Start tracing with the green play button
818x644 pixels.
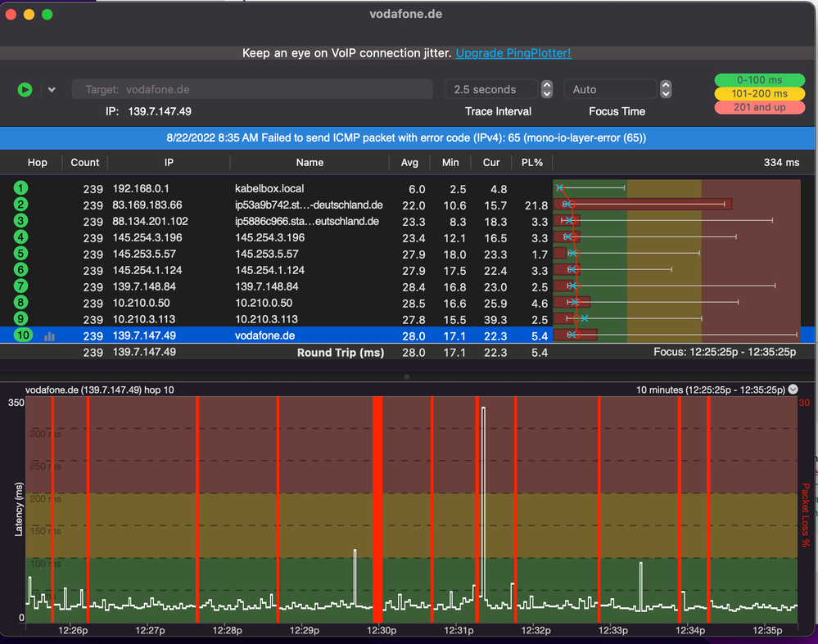pyautogui.click(x=25, y=90)
